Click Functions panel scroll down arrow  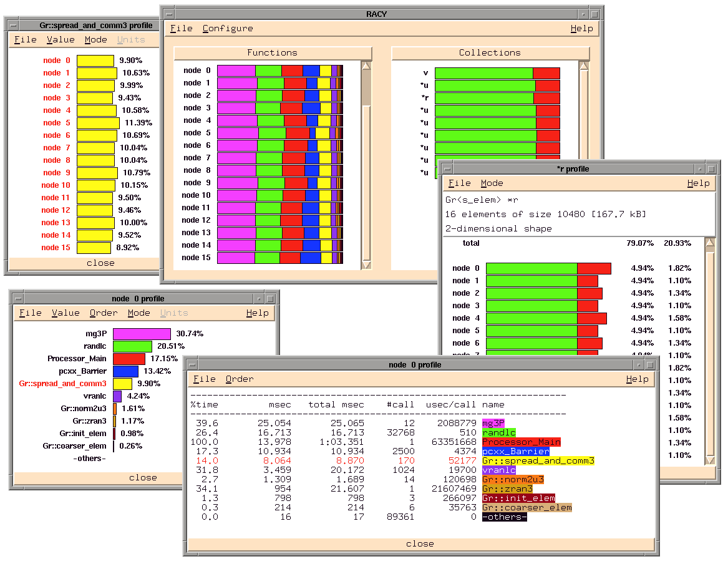point(366,265)
